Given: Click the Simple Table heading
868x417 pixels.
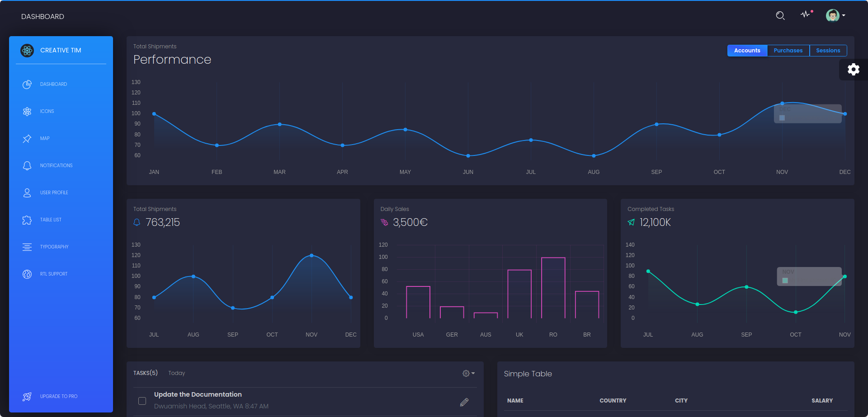Looking at the screenshot, I should coord(528,374).
